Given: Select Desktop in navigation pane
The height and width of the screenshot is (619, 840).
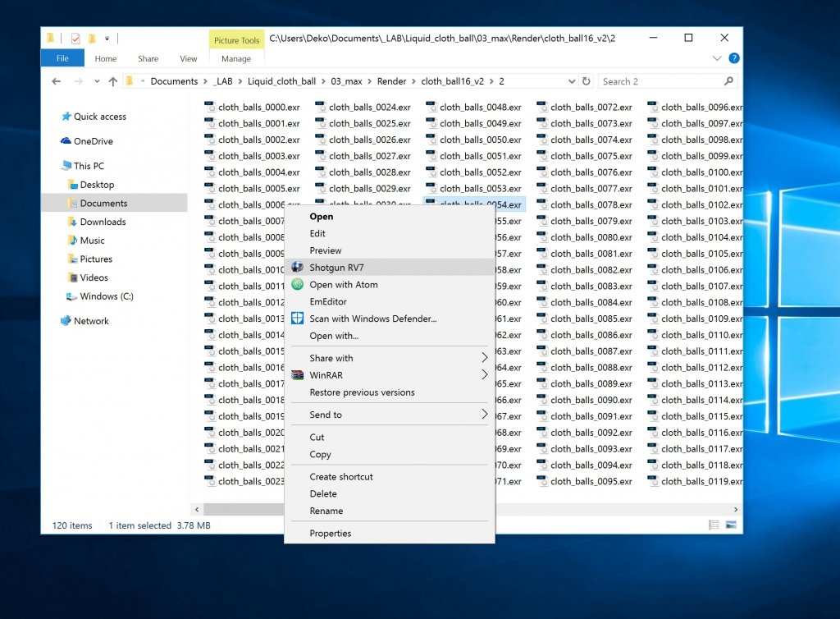Looking at the screenshot, I should point(97,185).
